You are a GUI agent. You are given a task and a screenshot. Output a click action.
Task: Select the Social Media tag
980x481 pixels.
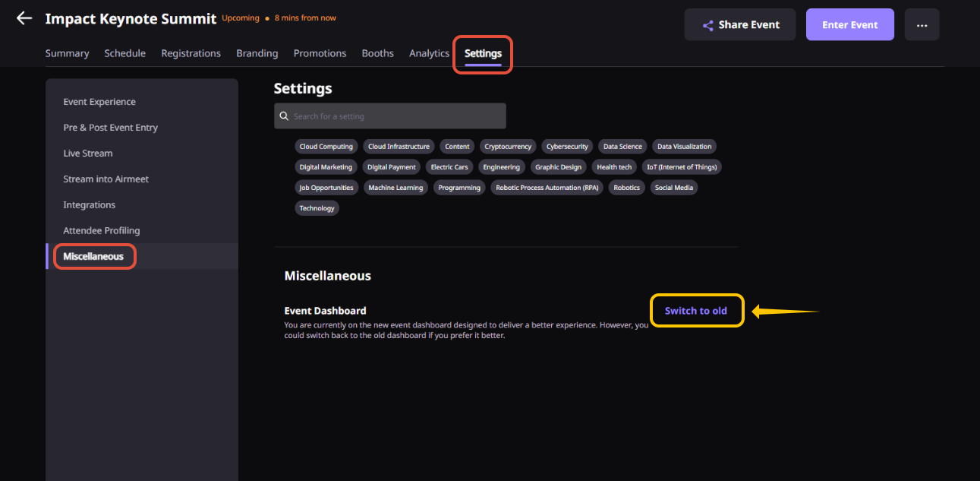click(674, 188)
